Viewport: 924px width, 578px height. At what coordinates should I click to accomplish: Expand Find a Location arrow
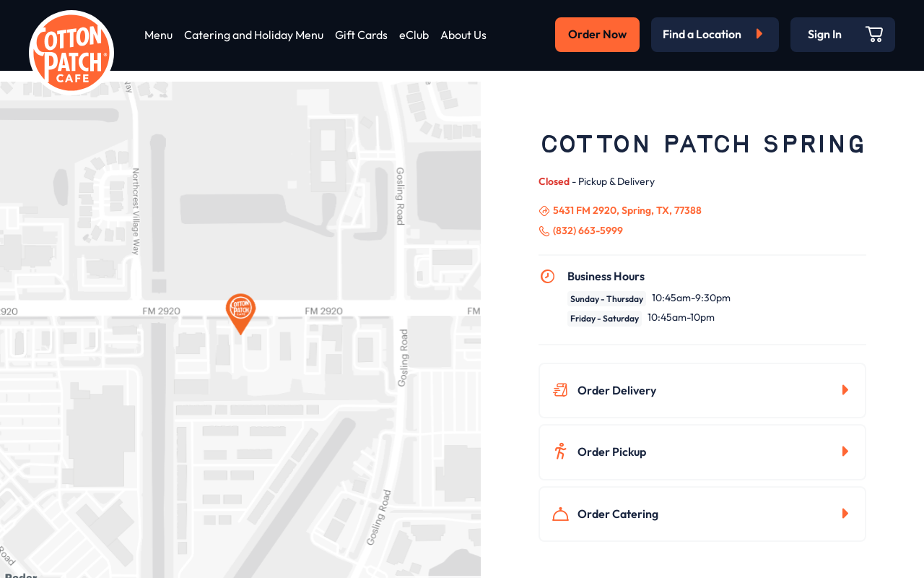pos(759,34)
